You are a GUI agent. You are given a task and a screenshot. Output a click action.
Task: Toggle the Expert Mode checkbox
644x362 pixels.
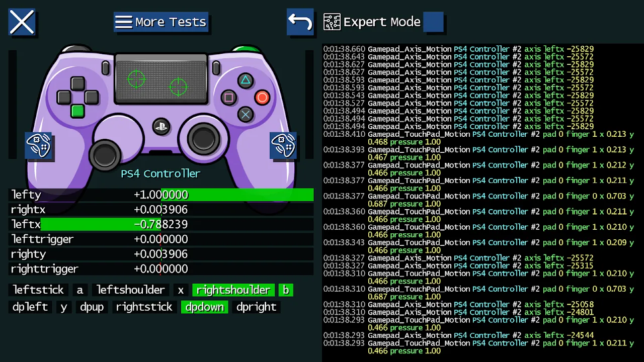433,22
